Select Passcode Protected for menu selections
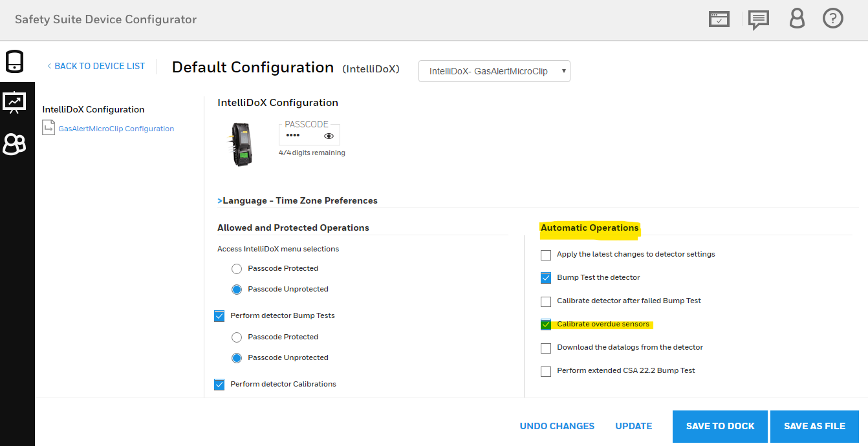Image resolution: width=868 pixels, height=446 pixels. (237, 269)
